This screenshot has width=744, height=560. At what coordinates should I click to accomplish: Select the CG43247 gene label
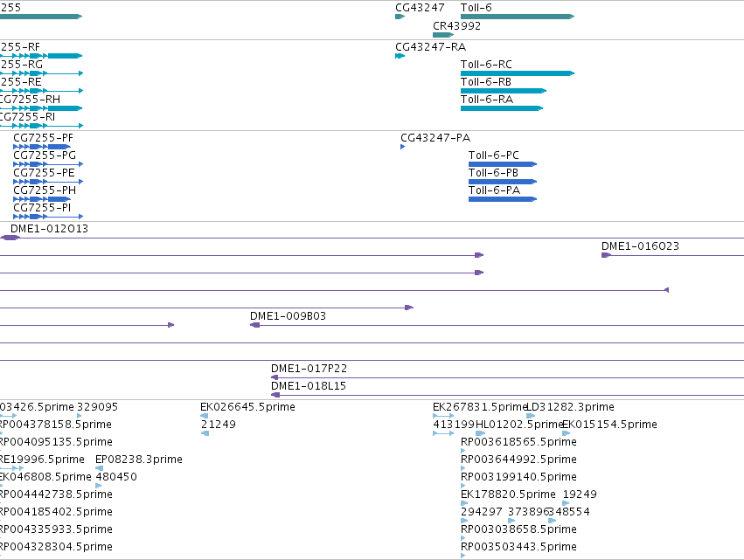click(420, 8)
